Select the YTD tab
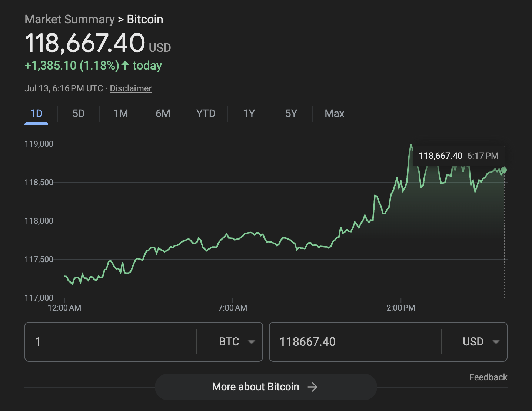Viewport: 532px width, 411px height. (206, 114)
